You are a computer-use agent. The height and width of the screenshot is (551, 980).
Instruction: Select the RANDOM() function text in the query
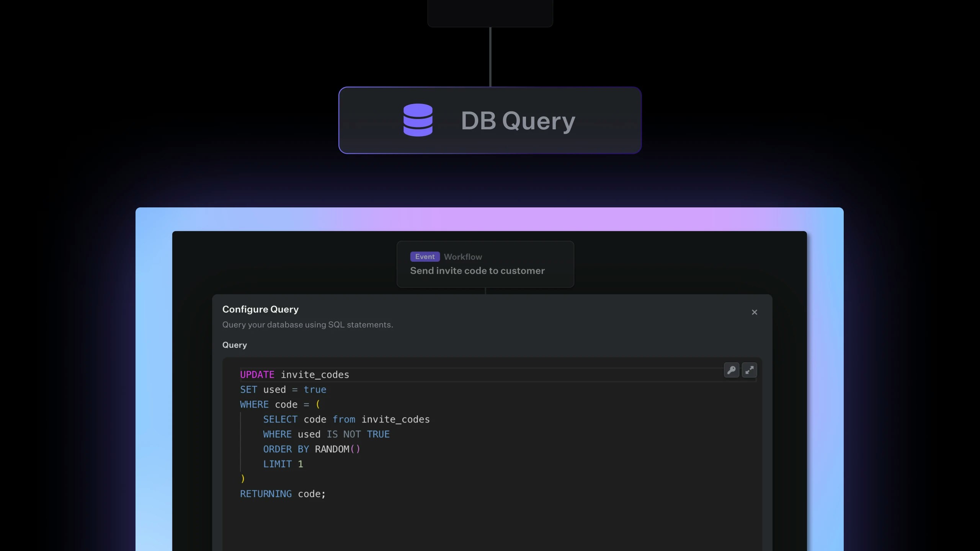(337, 449)
